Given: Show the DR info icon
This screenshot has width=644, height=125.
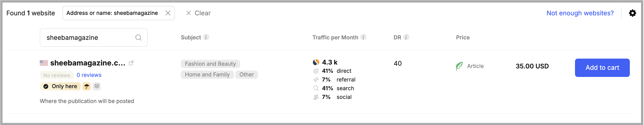Looking at the screenshot, I should (406, 37).
